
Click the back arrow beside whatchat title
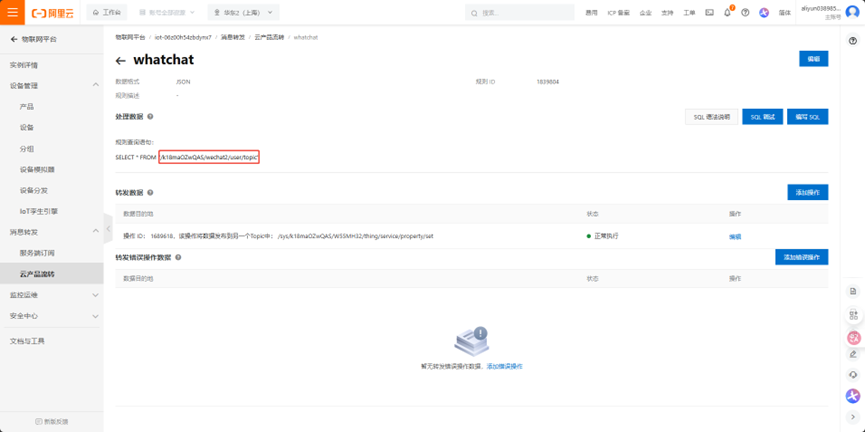[121, 60]
